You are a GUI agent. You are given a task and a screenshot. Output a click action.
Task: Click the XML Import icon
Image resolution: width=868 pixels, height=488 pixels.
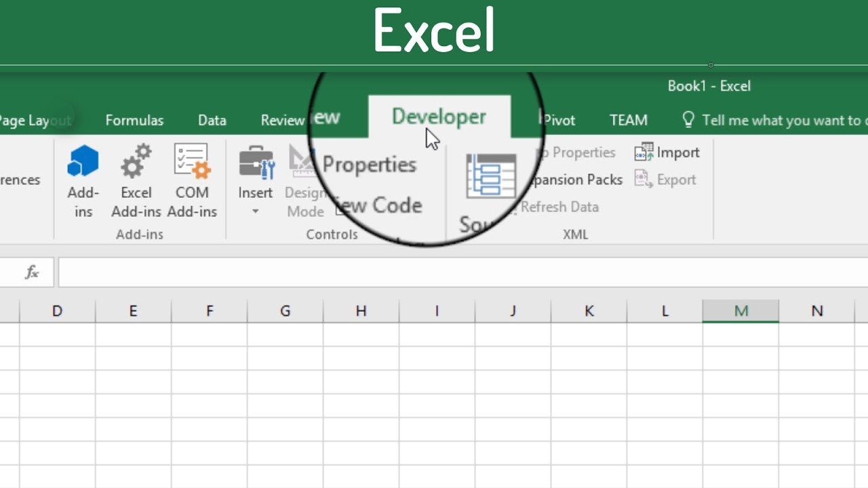coord(644,152)
